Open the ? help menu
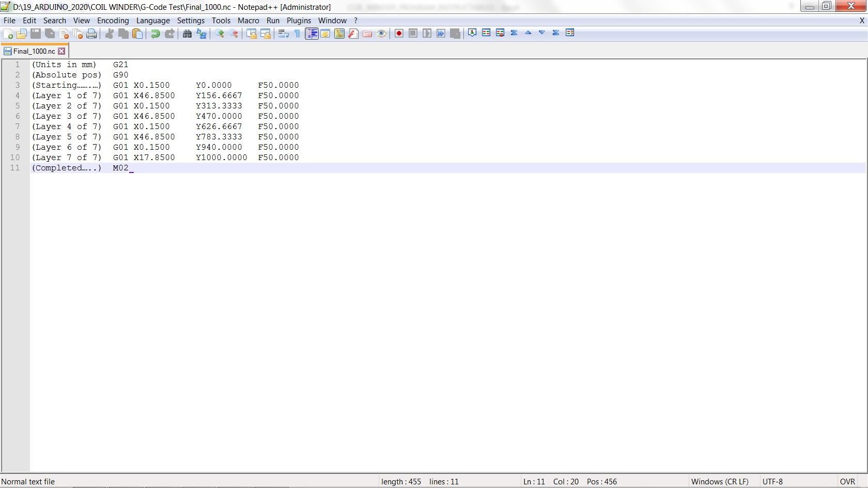Screen dimensions: 868x488 (355, 21)
